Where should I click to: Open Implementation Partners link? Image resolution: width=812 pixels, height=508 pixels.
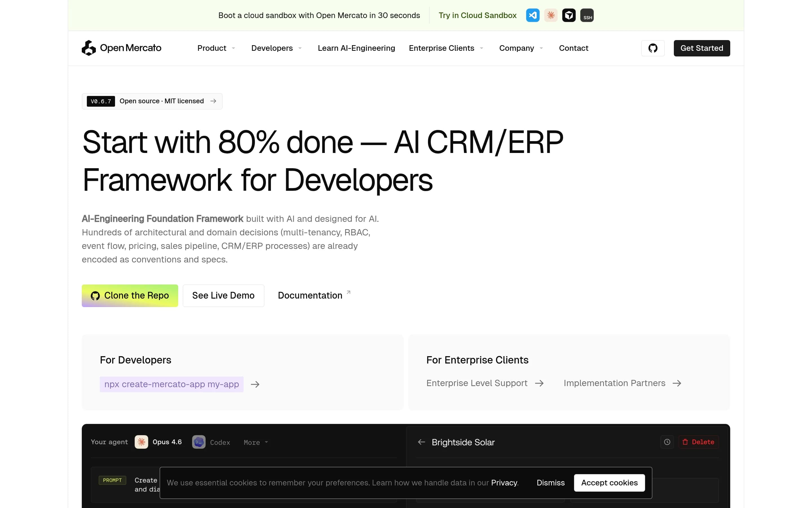tap(614, 383)
